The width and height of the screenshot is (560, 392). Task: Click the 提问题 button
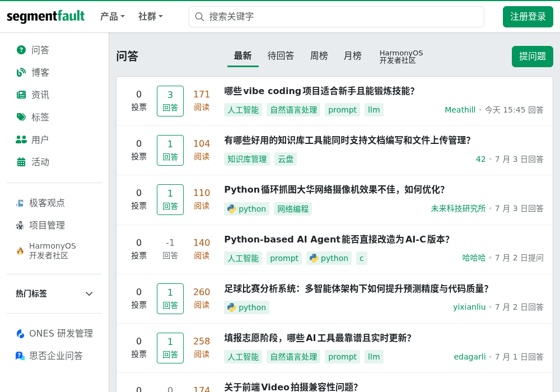[532, 57]
